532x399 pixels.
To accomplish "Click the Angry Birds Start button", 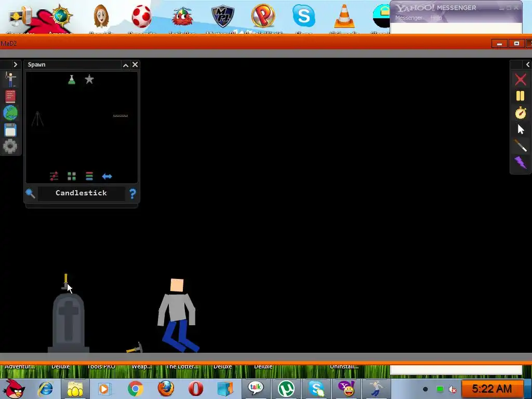I will pos(14,389).
